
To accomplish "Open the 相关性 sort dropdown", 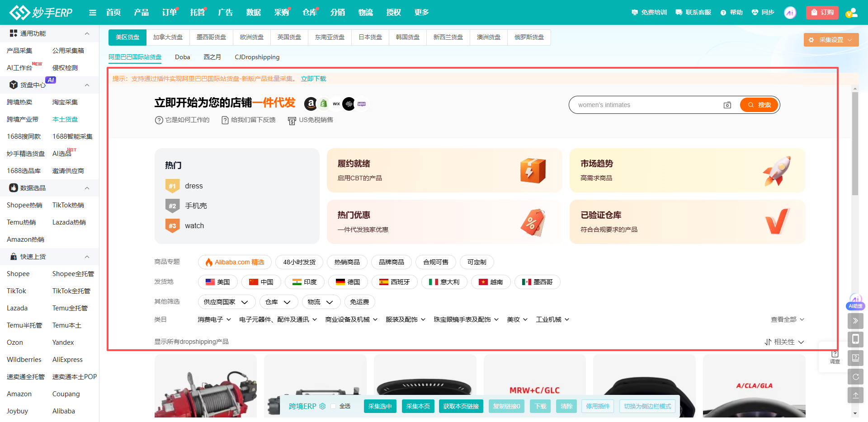I will (784, 342).
